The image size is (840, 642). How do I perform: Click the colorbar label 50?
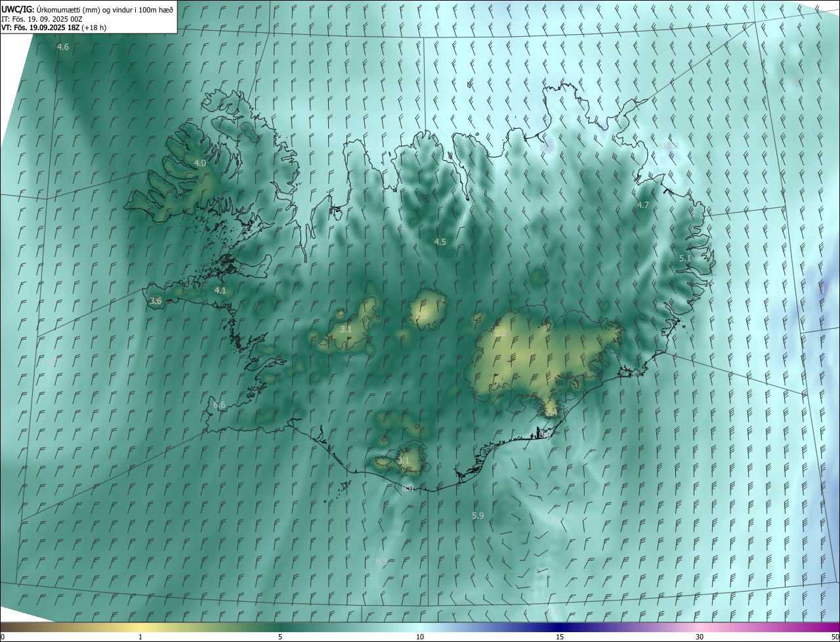(x=835, y=637)
